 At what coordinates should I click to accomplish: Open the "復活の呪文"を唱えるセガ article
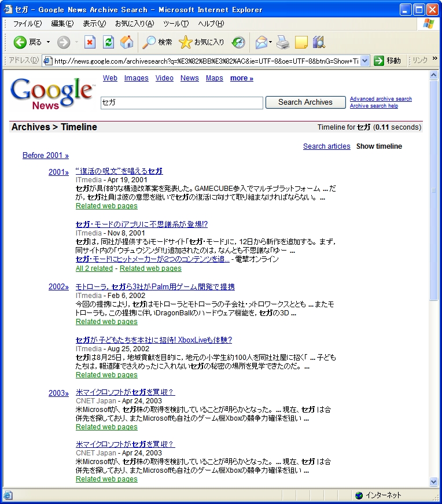[119, 171]
